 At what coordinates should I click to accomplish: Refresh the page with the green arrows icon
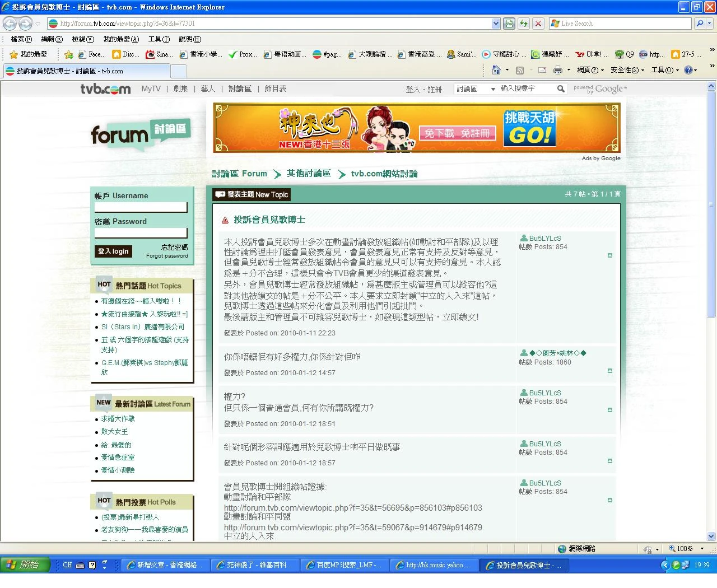pos(524,24)
